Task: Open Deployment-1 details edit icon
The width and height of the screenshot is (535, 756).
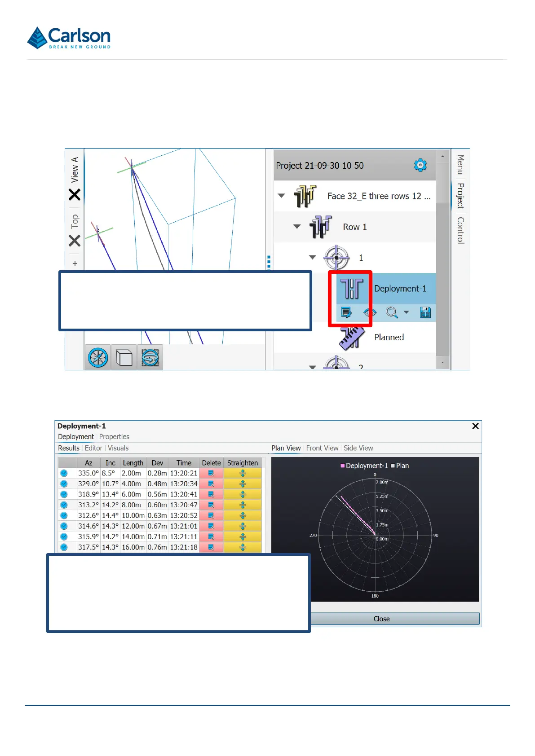Action: point(346,312)
